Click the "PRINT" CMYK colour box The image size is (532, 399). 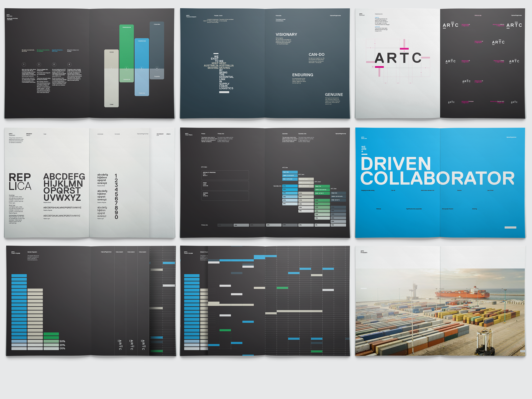click(x=225, y=185)
